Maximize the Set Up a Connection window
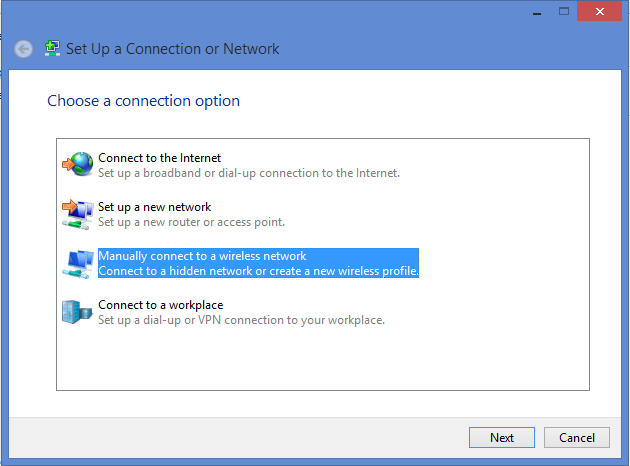The width and height of the screenshot is (630, 466). click(x=564, y=12)
